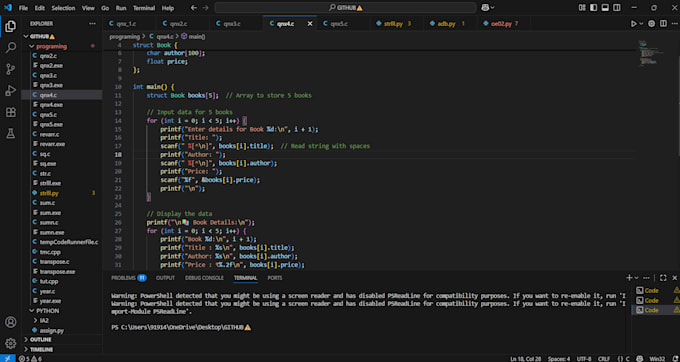Click Spaces: 4 indentation setting
The width and height of the screenshot is (680, 362).
tap(559, 359)
